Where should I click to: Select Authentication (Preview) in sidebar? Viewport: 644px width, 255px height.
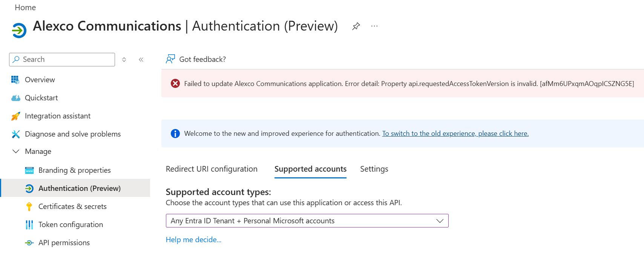(x=75, y=188)
